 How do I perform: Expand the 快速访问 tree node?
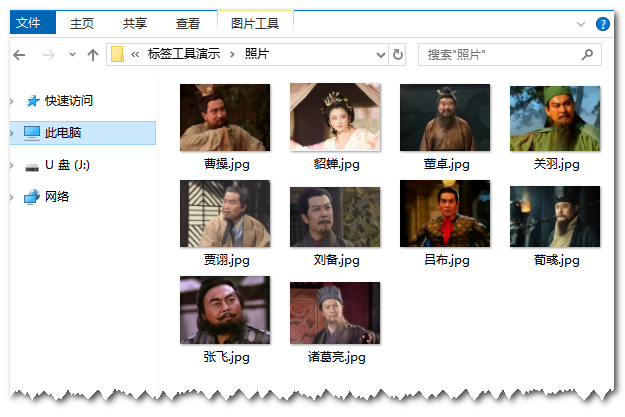click(x=12, y=101)
